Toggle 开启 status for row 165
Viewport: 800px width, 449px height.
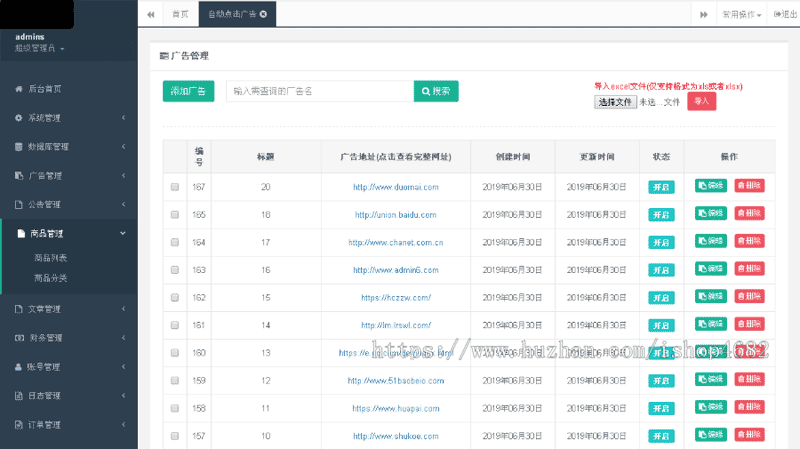(661, 215)
